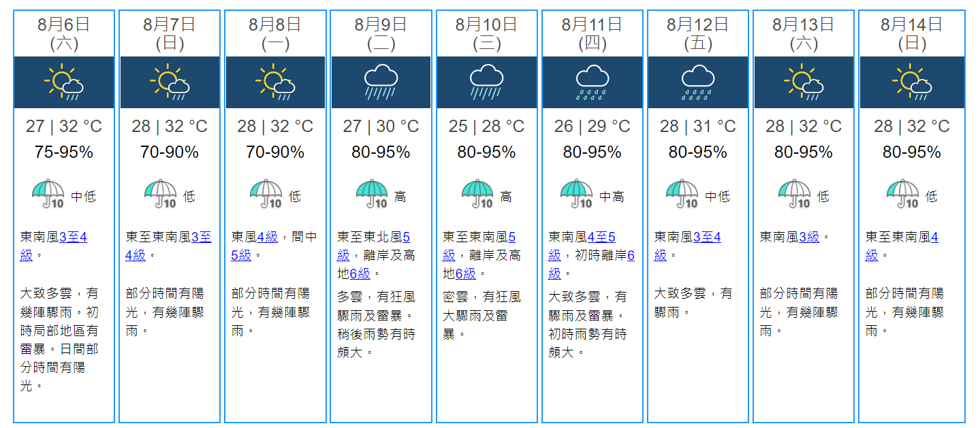Click the rain cloud icon for 8月10日
The width and height of the screenshot is (980, 428).
pos(486,82)
